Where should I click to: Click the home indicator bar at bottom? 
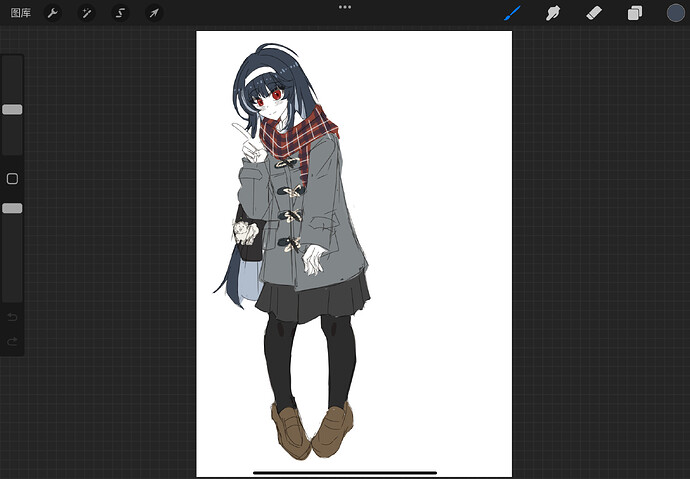(x=345, y=473)
